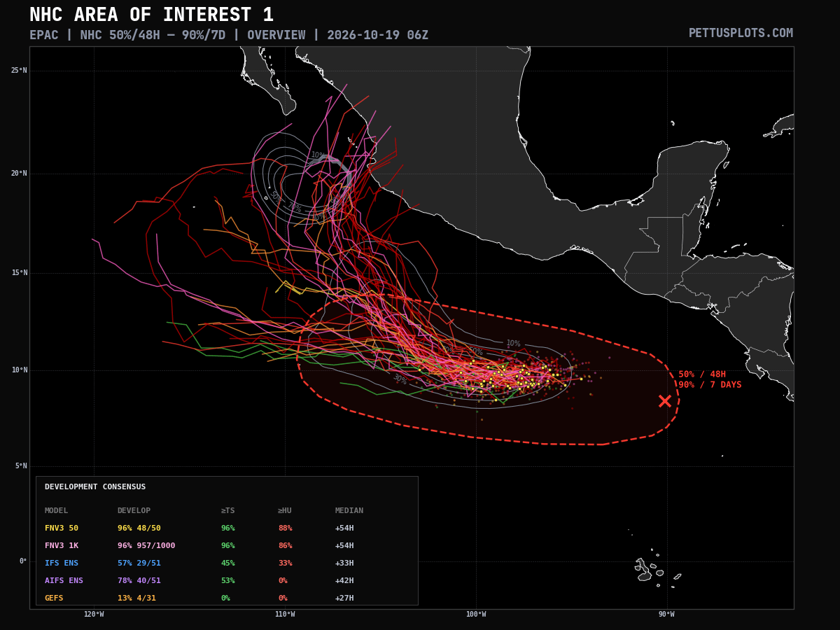This screenshot has height=630, width=840.
Task: Select the FNV3 1K model name
Action: [62, 546]
